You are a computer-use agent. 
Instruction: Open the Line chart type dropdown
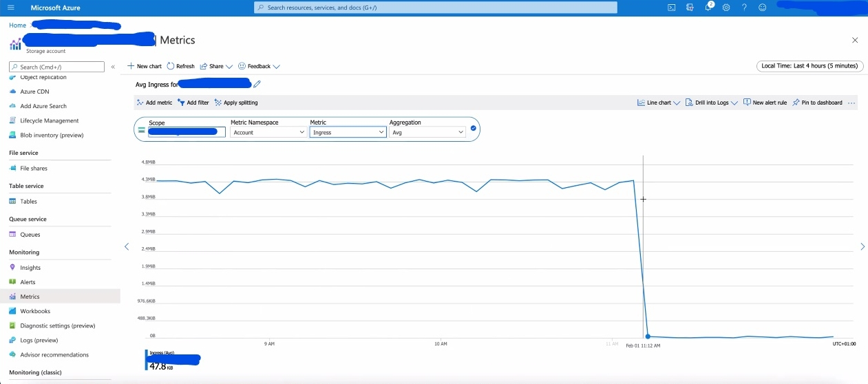click(659, 103)
